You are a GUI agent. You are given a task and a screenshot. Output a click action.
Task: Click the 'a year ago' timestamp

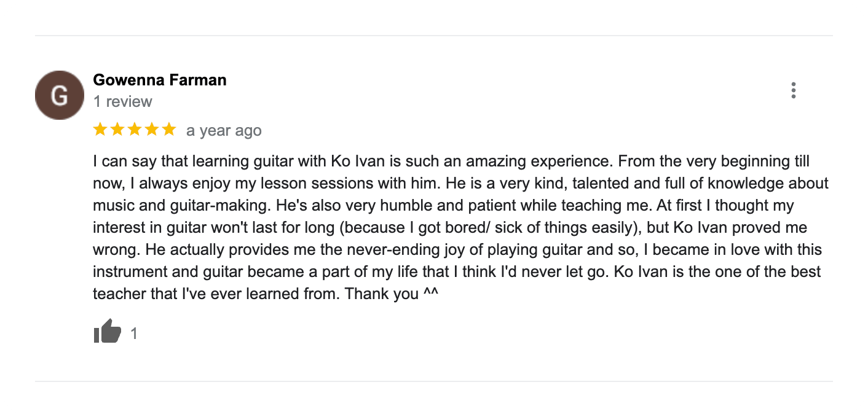coord(224,130)
